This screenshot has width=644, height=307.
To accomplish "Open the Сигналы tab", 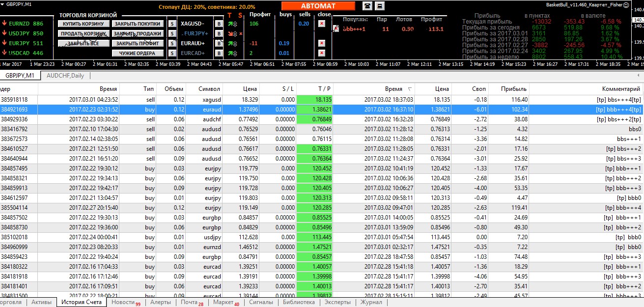I will point(261,302).
